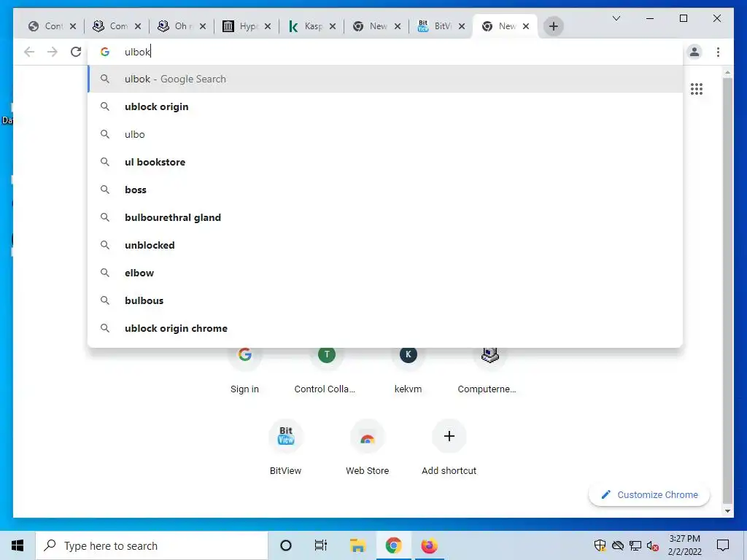Viewport: 747px width, 560px height.
Task: Open the Windows Start menu
Action: point(18,545)
